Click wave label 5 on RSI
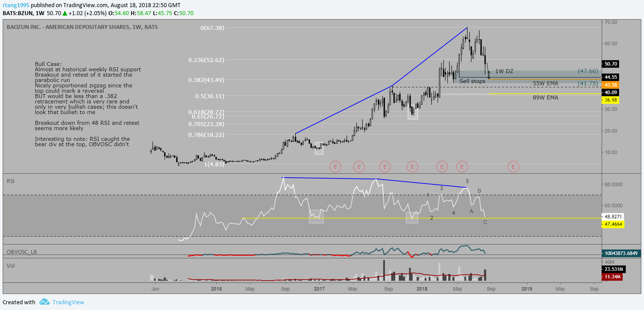 coord(467,181)
